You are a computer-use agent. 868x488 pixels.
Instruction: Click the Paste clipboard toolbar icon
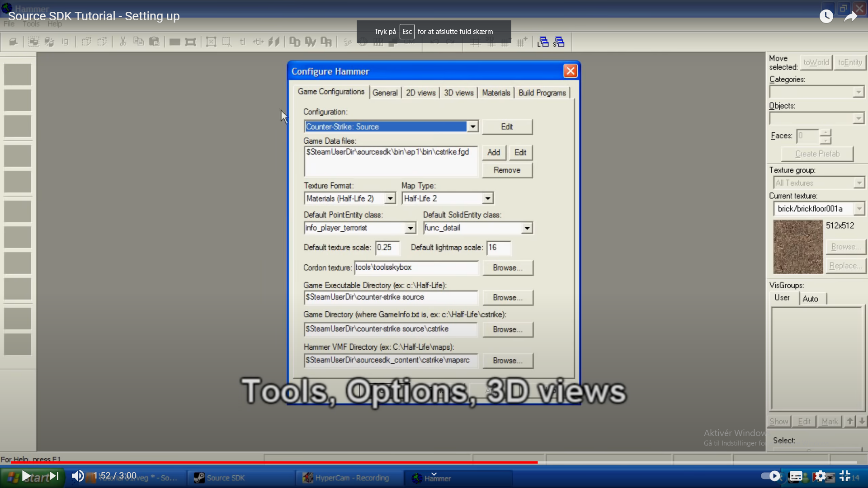point(154,42)
